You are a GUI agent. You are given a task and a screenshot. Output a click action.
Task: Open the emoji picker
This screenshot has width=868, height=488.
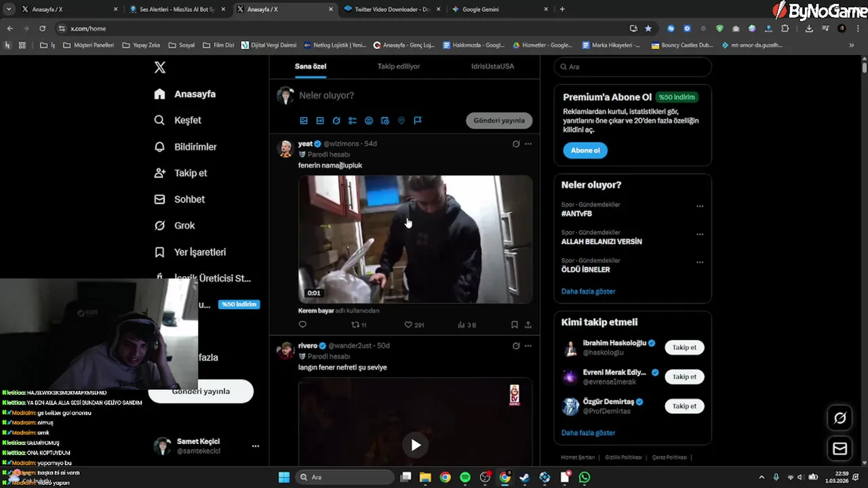click(x=369, y=121)
